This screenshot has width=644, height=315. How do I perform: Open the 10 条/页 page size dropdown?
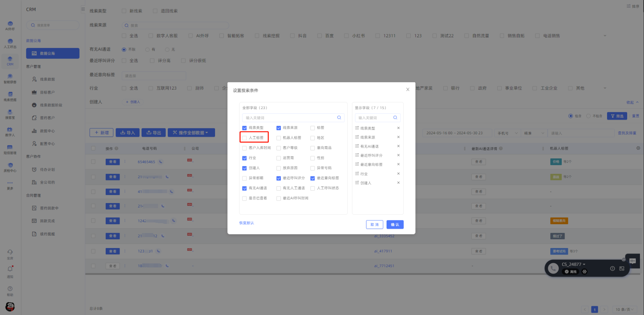click(624, 310)
